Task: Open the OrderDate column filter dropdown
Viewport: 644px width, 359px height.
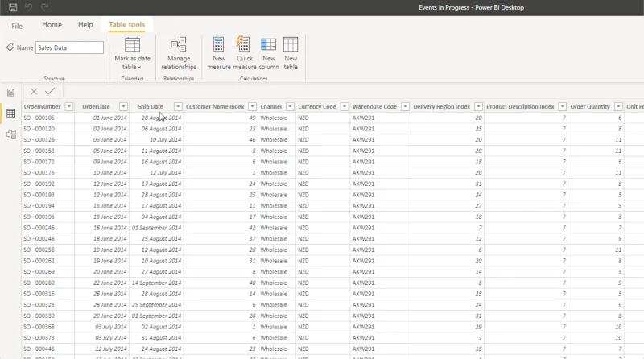Action: [123, 107]
